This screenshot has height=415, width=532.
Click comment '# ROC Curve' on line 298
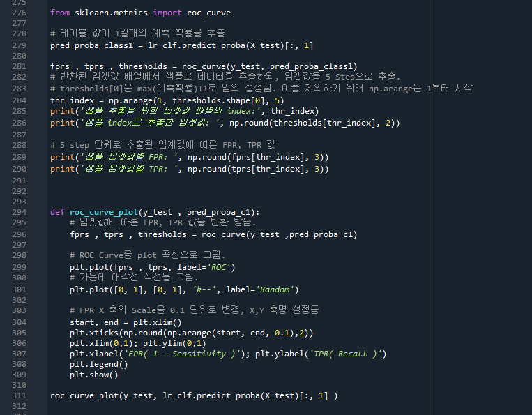pos(96,255)
